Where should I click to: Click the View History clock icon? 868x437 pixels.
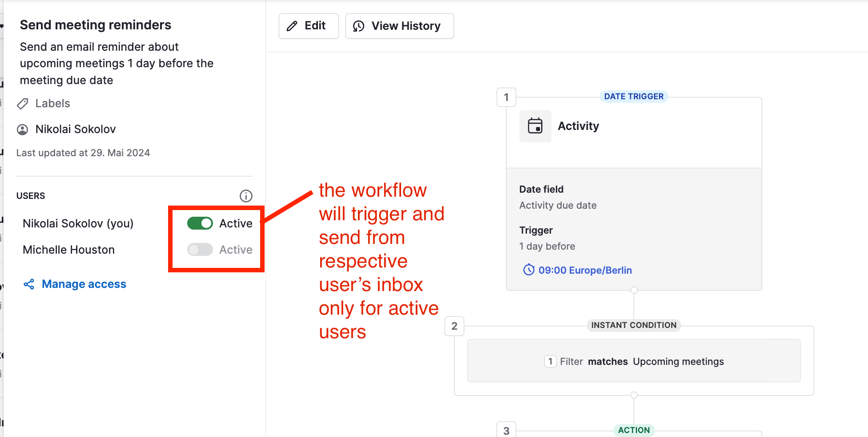(358, 26)
